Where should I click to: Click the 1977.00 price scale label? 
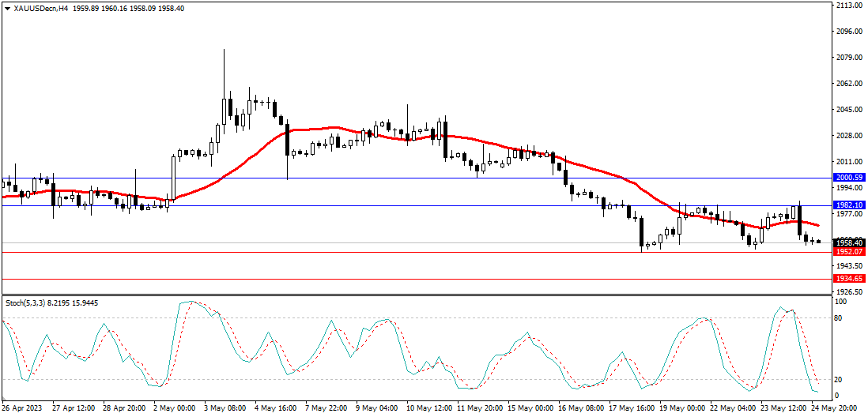pos(850,213)
